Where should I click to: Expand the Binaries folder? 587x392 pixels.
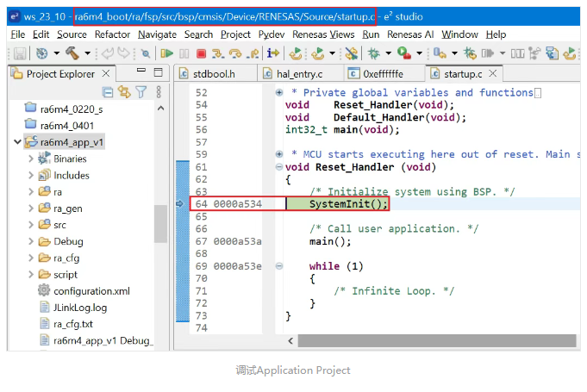pyautogui.click(x=31, y=159)
